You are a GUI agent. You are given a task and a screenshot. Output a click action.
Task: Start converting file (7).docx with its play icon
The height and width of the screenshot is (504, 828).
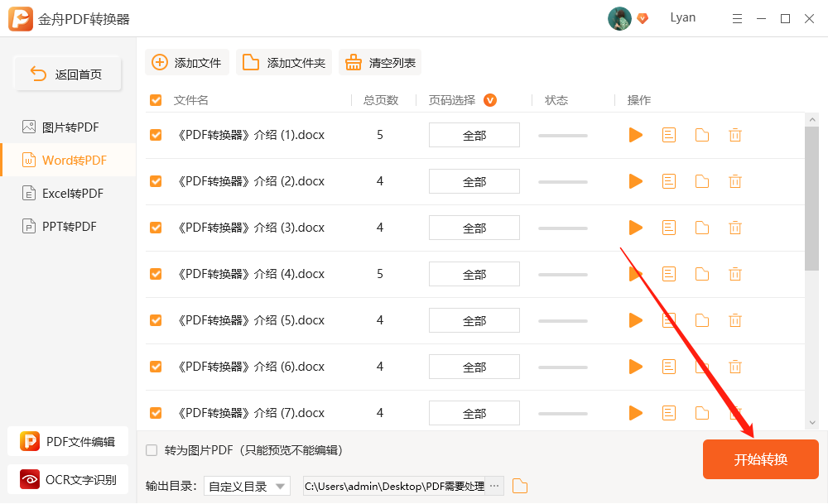click(x=636, y=413)
